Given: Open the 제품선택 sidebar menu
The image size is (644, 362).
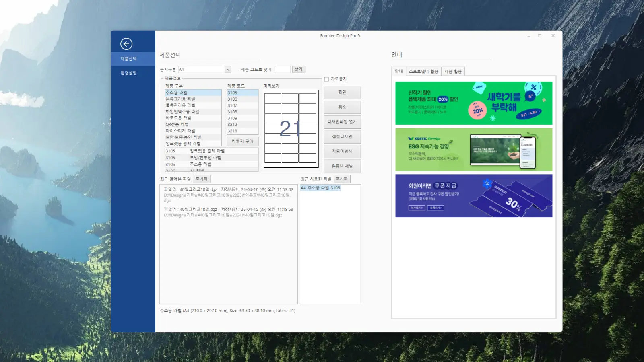Looking at the screenshot, I should pos(133,59).
